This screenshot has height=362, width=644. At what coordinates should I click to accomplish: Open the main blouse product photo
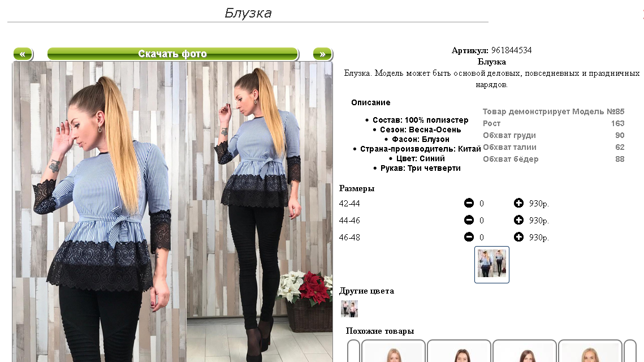click(x=172, y=212)
